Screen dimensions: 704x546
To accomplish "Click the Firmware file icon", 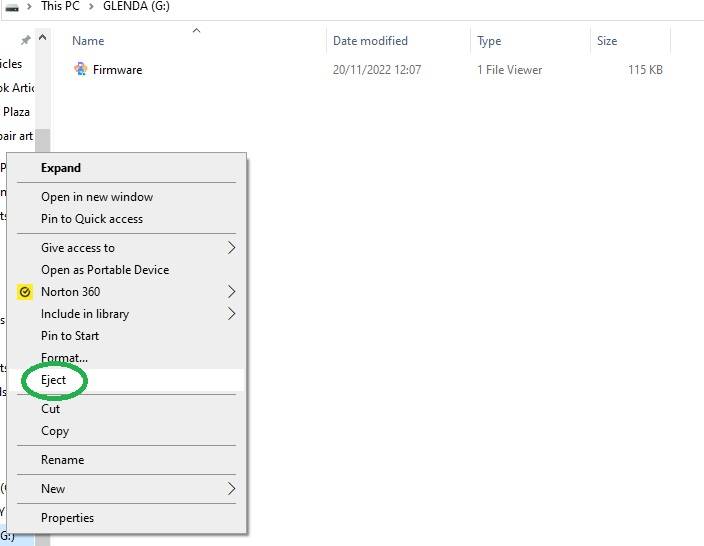I will (x=80, y=69).
